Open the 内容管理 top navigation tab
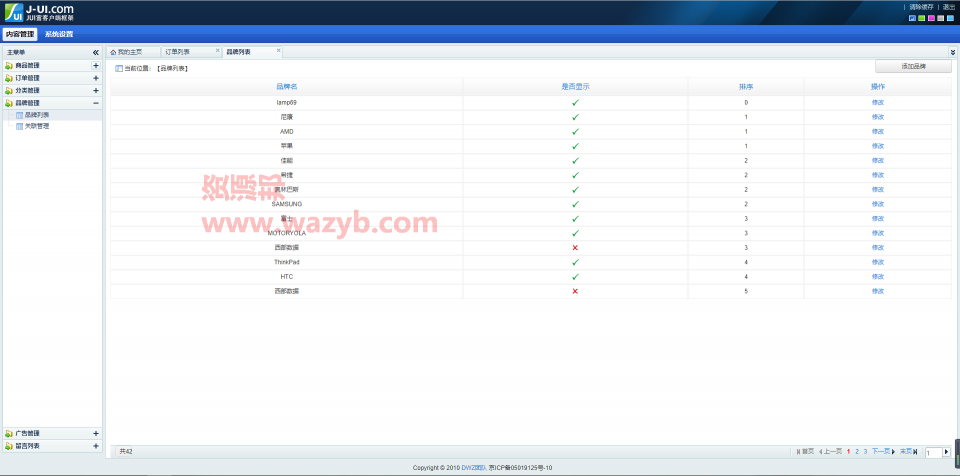The image size is (960, 476). [x=20, y=34]
